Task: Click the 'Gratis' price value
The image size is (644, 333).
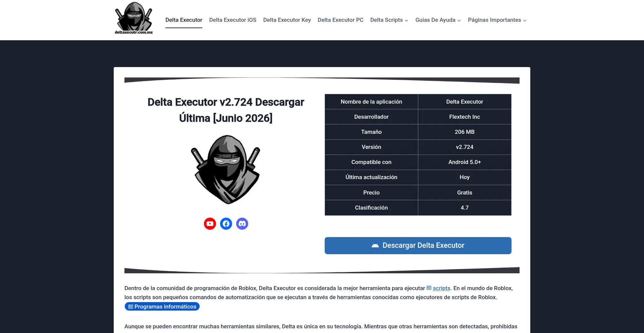Action: (x=465, y=192)
